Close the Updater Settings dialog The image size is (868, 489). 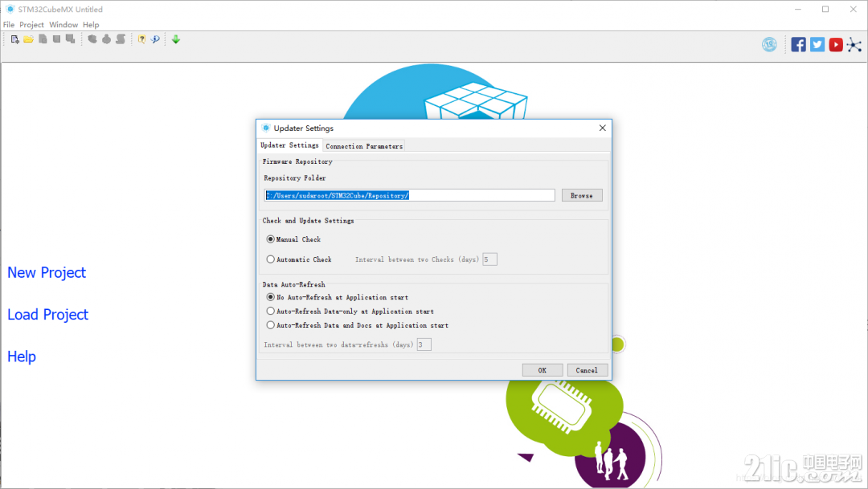click(x=602, y=128)
